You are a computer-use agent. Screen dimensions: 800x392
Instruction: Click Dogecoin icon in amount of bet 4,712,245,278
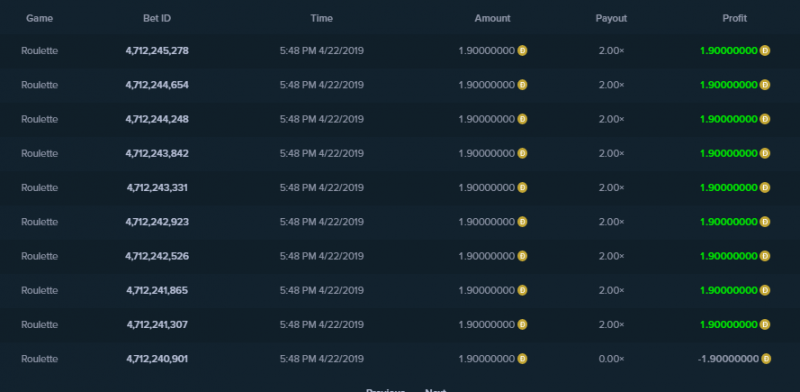tap(522, 51)
